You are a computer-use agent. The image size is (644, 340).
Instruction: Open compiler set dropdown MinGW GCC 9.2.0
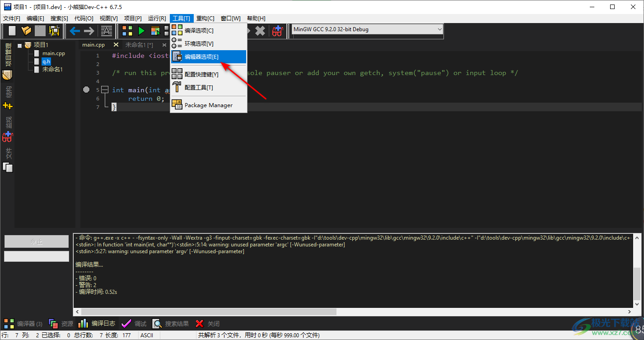pyautogui.click(x=368, y=29)
